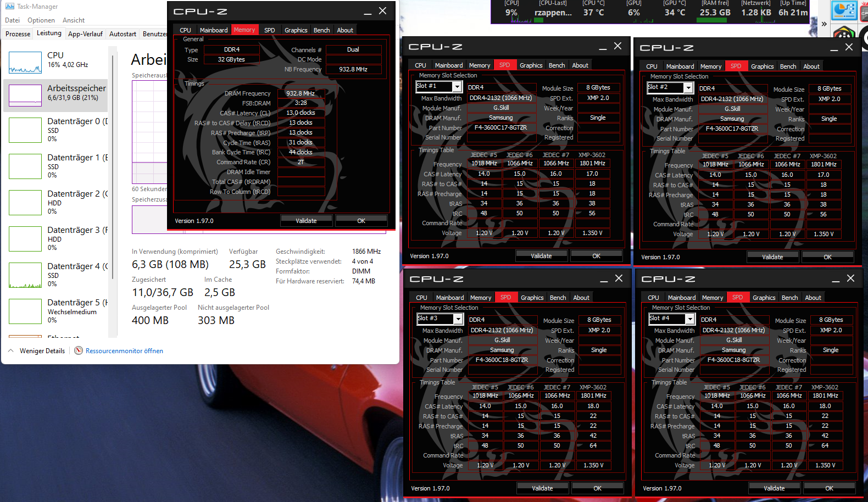This screenshot has height=502, width=868.
Task: Click Validate in the Memory CPU-Z window
Action: [306, 221]
